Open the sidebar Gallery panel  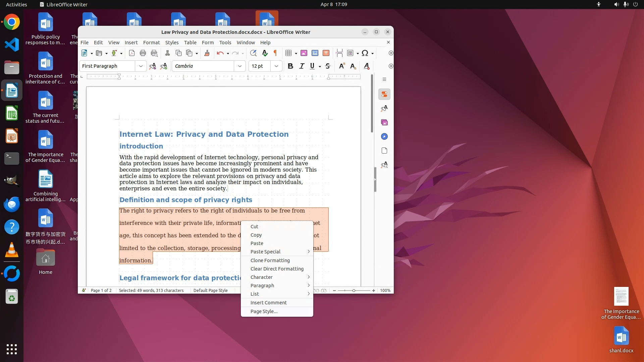[x=384, y=122]
